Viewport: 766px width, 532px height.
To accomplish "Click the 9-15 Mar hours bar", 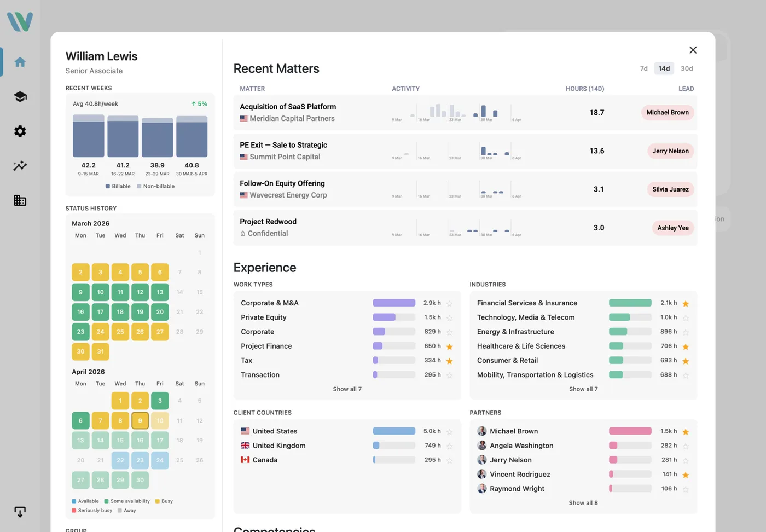I will click(x=89, y=136).
